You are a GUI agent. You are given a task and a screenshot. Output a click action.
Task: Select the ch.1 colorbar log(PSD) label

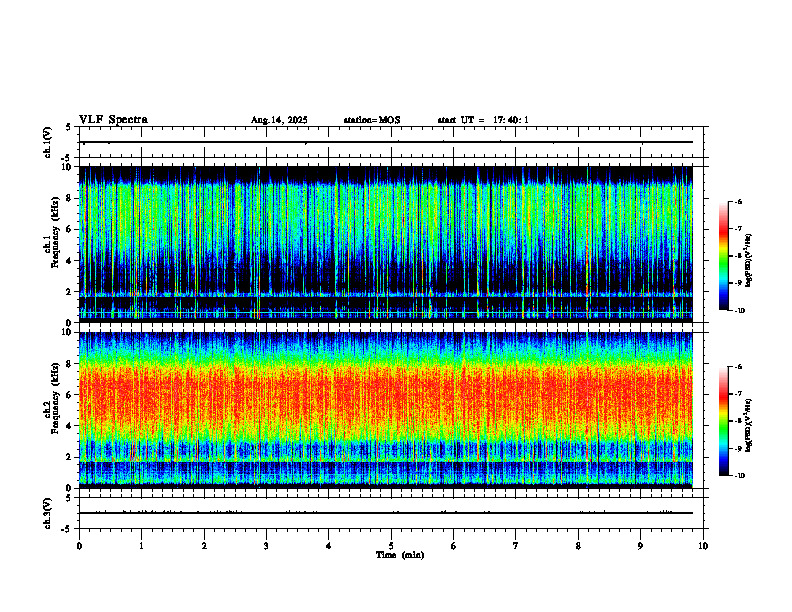coord(749,261)
